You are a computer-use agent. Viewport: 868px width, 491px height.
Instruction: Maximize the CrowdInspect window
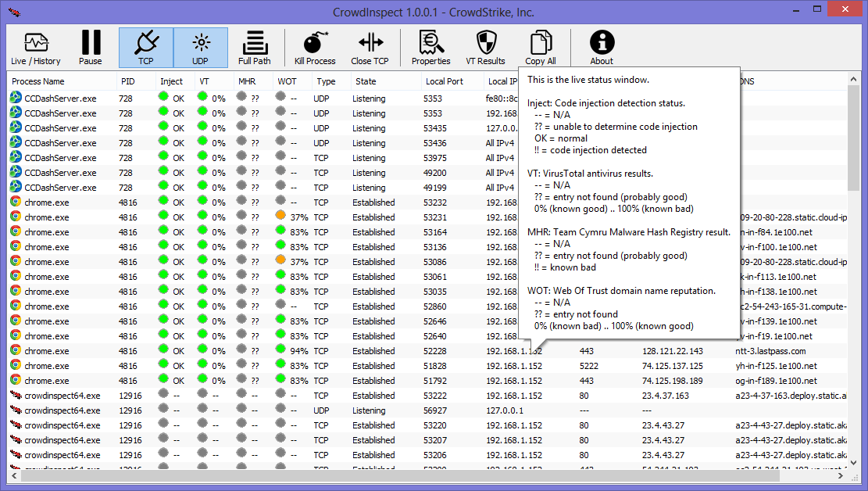817,9
